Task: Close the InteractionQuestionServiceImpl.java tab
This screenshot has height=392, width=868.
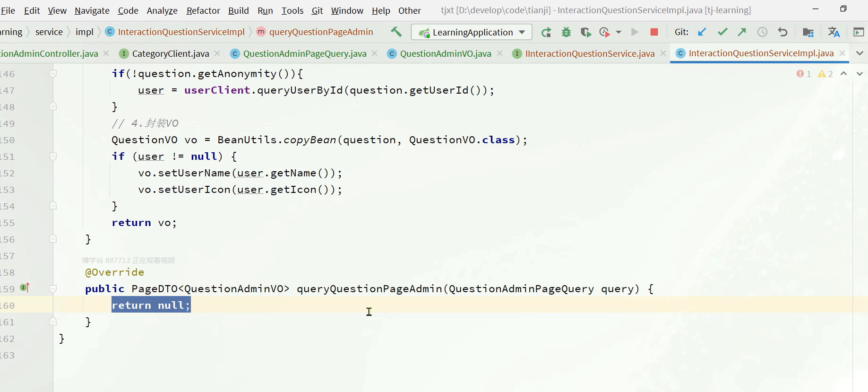Action: [842, 53]
